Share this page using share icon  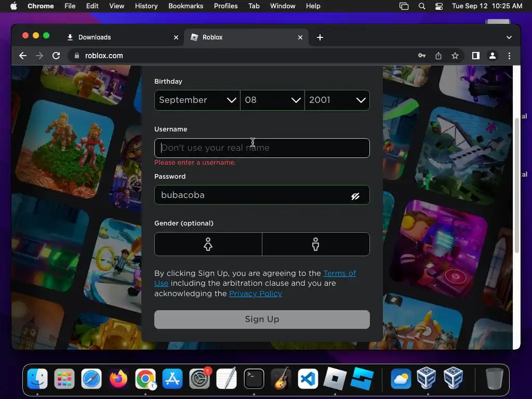(x=438, y=56)
